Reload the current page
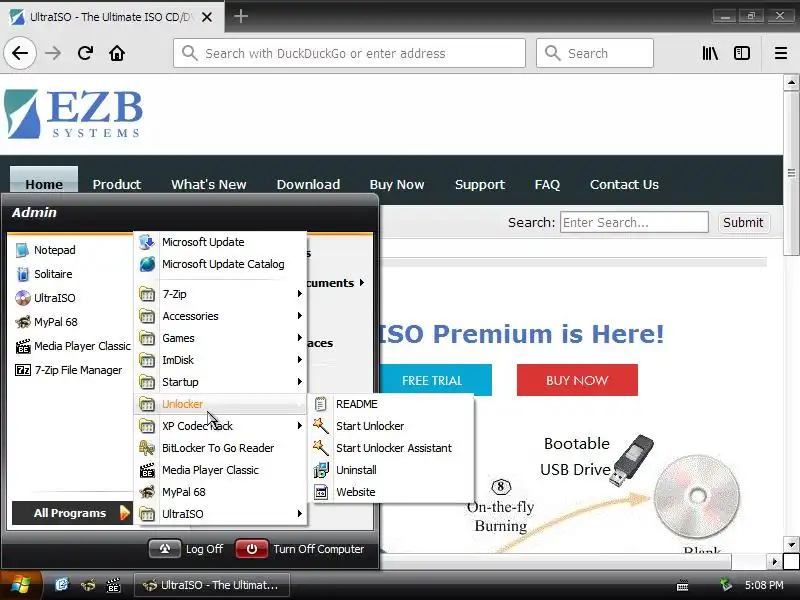This screenshot has width=800, height=600. tap(85, 53)
